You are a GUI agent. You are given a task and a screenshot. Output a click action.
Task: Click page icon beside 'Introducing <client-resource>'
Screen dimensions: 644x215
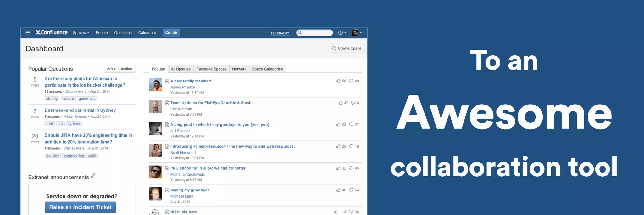click(x=167, y=146)
